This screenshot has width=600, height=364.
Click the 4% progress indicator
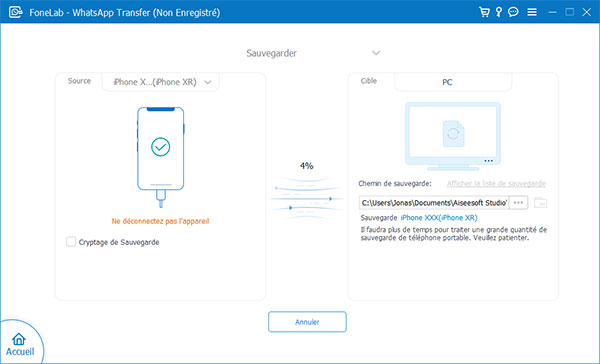[x=307, y=166]
